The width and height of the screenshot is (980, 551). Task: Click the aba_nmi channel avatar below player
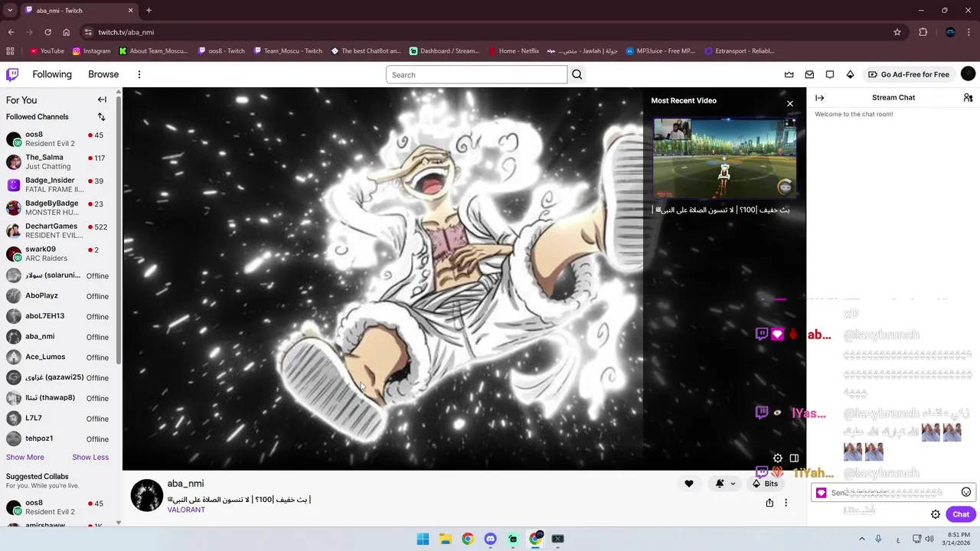tap(146, 495)
